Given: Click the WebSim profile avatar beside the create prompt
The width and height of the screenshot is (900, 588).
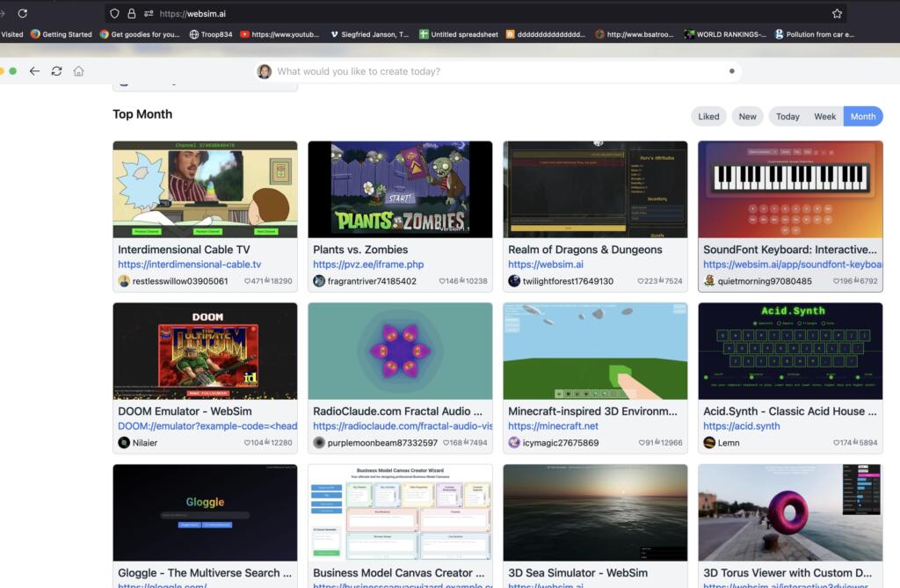Looking at the screenshot, I should click(265, 70).
